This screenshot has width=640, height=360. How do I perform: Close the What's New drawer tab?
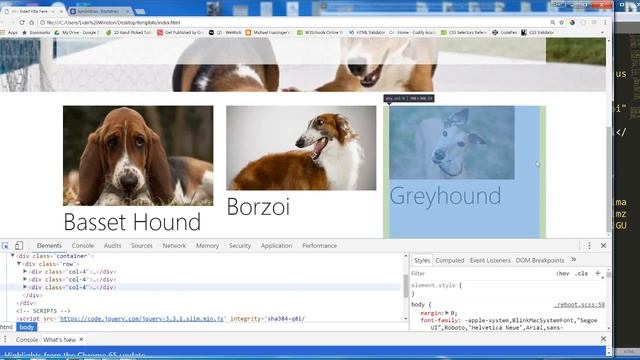(81, 339)
